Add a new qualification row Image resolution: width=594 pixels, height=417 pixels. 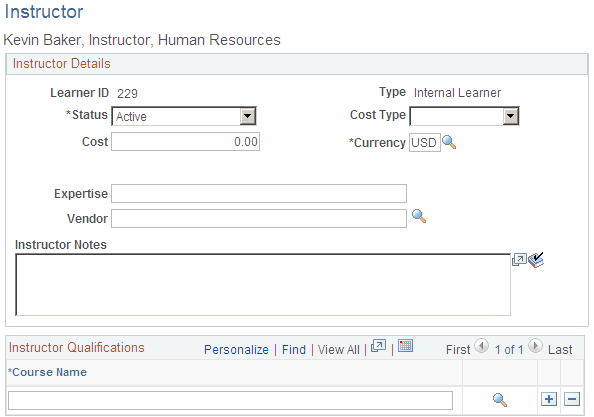[549, 399]
